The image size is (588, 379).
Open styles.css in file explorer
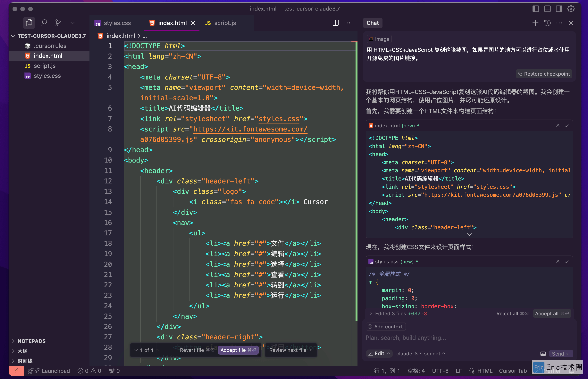(x=49, y=76)
